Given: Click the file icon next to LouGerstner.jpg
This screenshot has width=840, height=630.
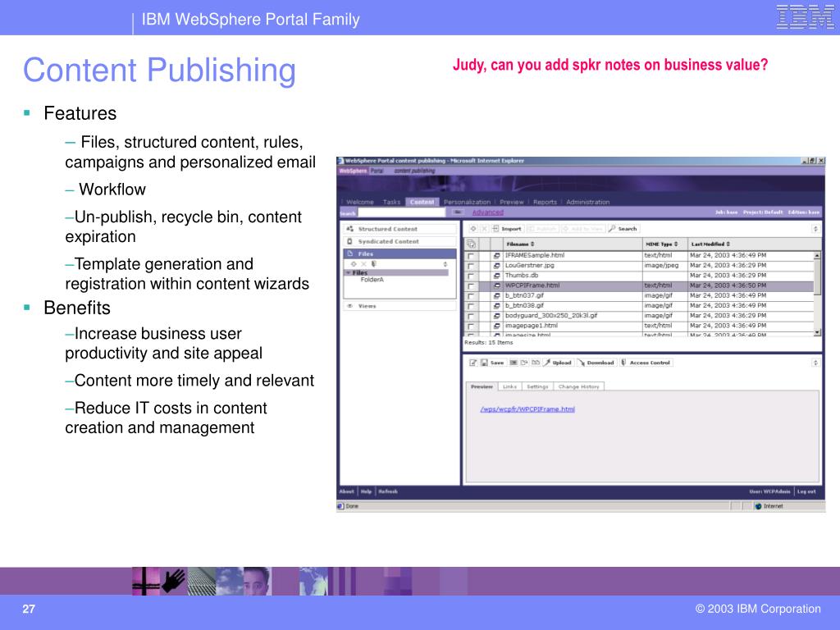Looking at the screenshot, I should [496, 266].
